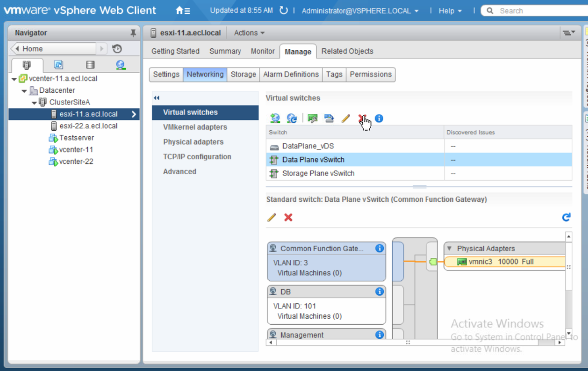Viewport: 588px width, 371px height.
Task: Show info for the DB port group
Action: pyautogui.click(x=379, y=292)
